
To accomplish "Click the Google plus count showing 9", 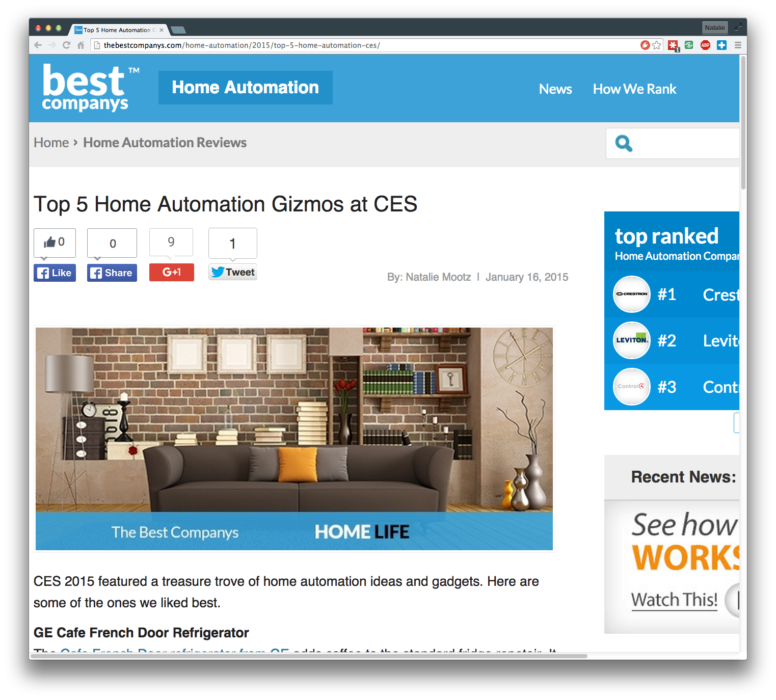I will (171, 242).
